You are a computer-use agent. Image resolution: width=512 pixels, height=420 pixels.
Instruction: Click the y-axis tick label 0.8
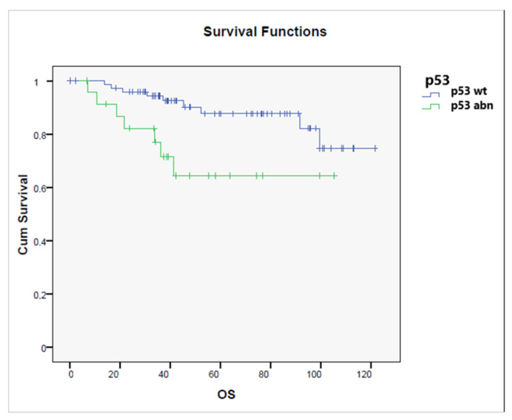40,136
